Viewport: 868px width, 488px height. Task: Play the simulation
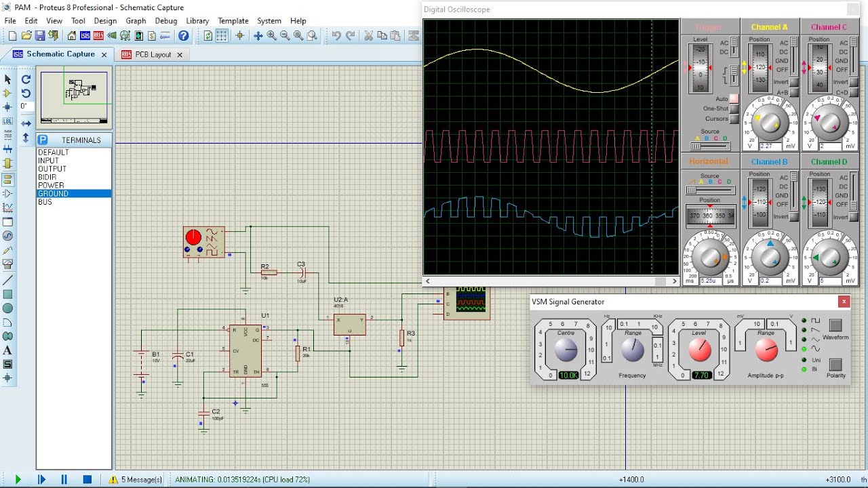pyautogui.click(x=18, y=479)
